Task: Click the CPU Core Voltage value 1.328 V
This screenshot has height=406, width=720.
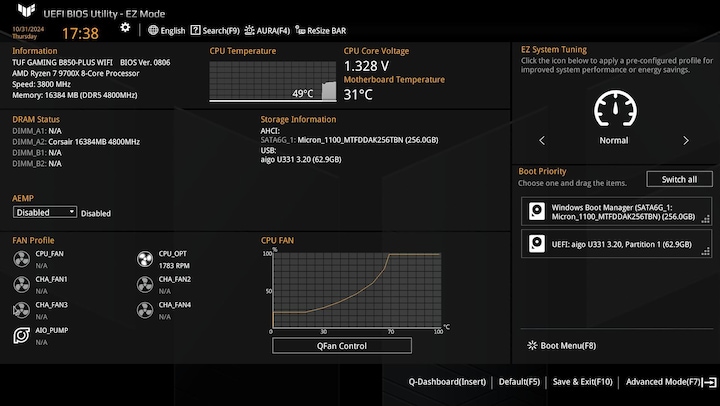Action: 366,66
